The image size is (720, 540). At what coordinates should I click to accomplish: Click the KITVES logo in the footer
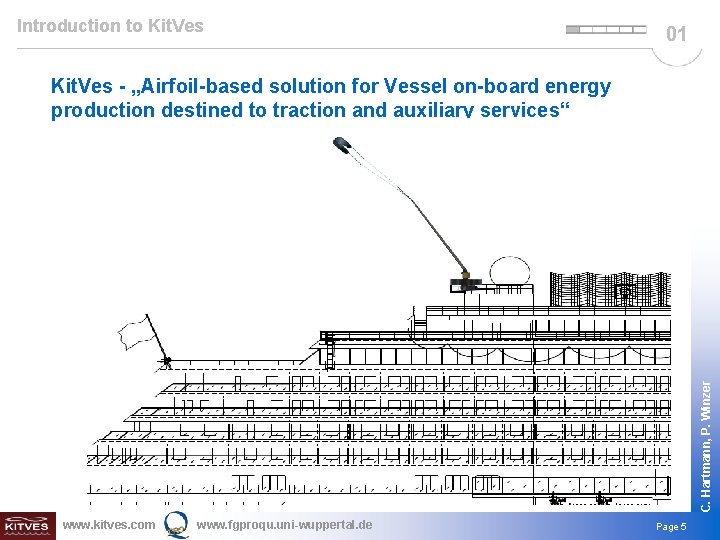pos(28,526)
